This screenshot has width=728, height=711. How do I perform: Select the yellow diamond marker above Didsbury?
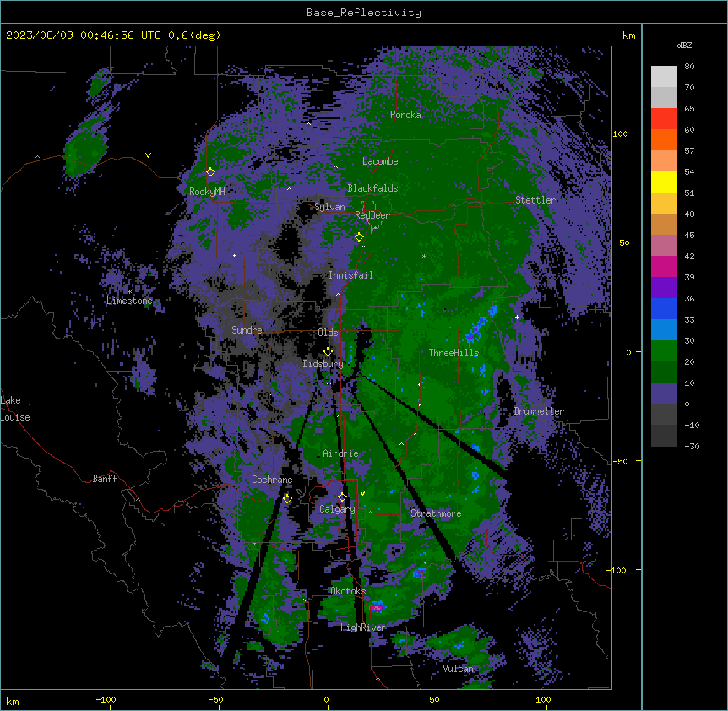point(328,351)
